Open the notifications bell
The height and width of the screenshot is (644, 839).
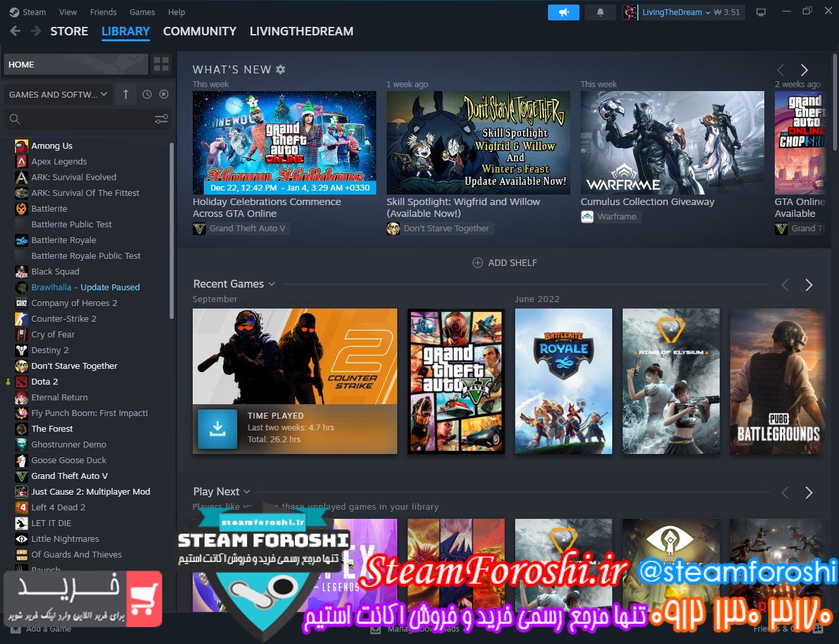coord(600,12)
